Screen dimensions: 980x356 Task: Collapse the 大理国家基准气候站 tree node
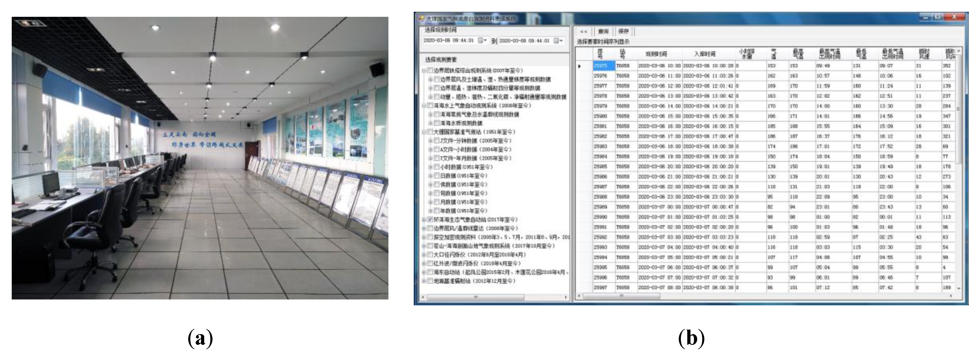click(424, 132)
